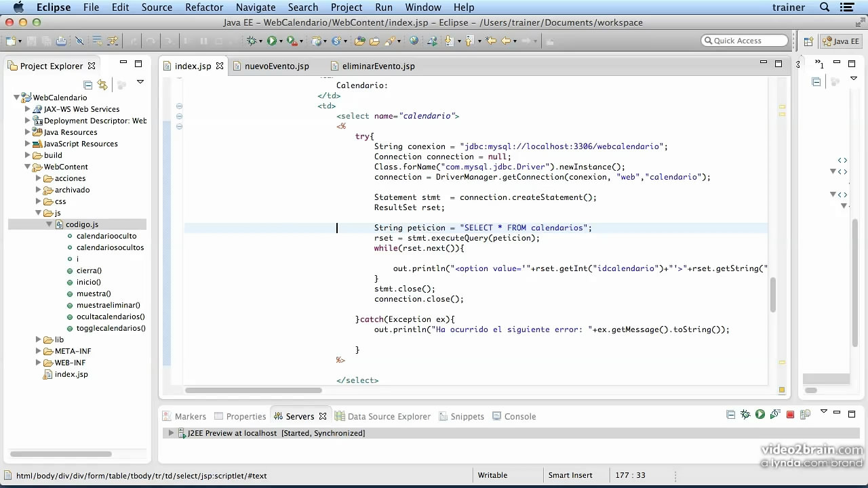Click the Previous Annotation arrow icon

point(469,41)
